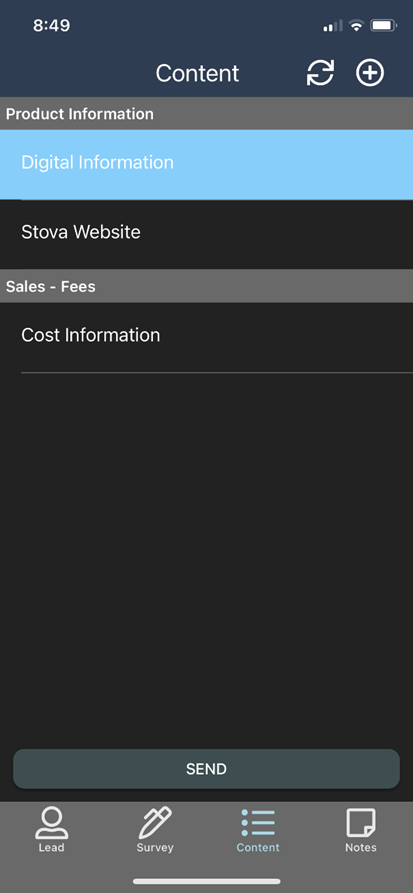
Task: Tap the battery status icon
Action: (x=384, y=25)
